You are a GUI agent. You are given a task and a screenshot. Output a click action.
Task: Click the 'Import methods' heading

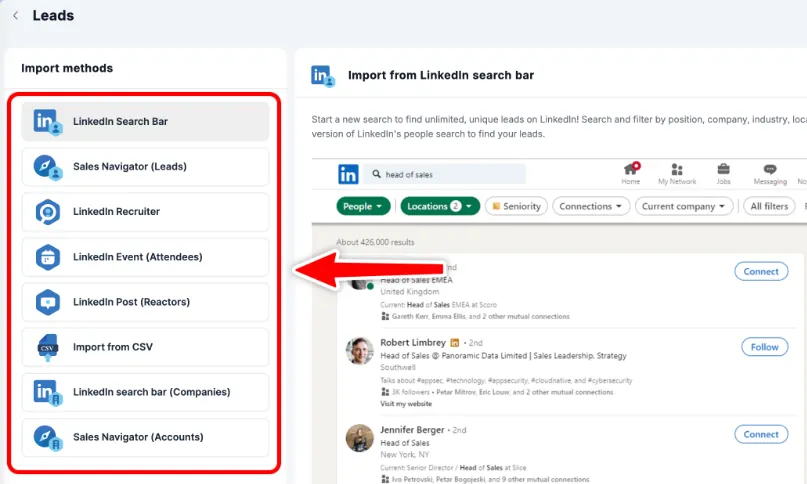(x=67, y=68)
